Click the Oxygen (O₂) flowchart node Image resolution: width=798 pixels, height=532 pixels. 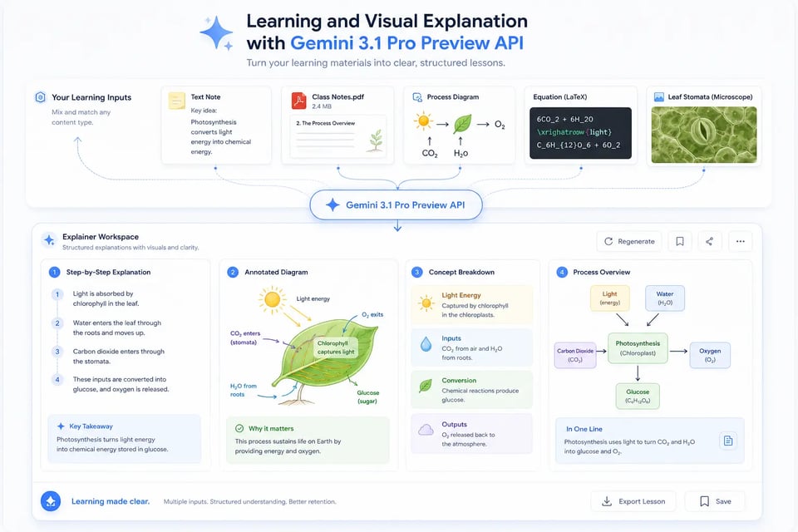point(710,355)
